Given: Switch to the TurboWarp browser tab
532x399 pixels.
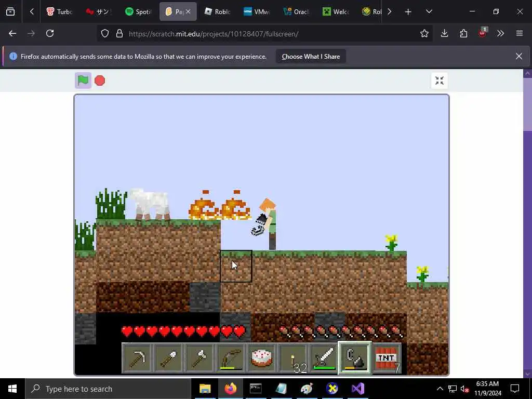Looking at the screenshot, I should (59, 11).
